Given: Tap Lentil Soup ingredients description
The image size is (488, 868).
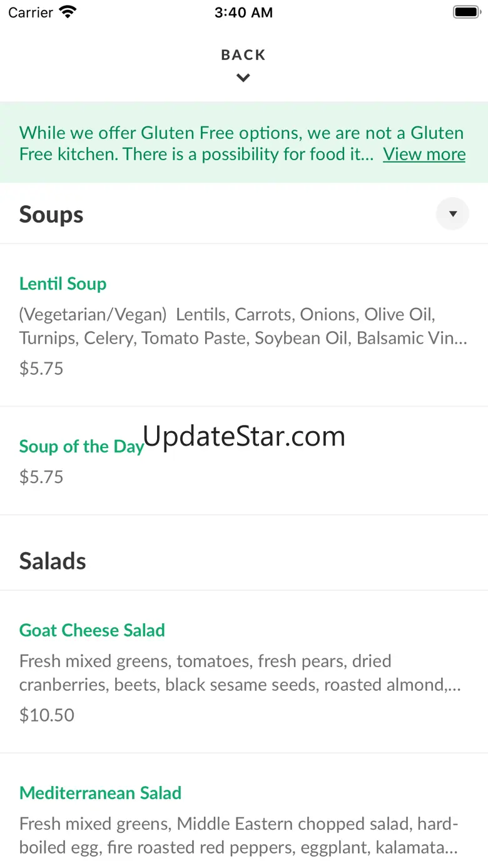Looking at the screenshot, I should 243,326.
